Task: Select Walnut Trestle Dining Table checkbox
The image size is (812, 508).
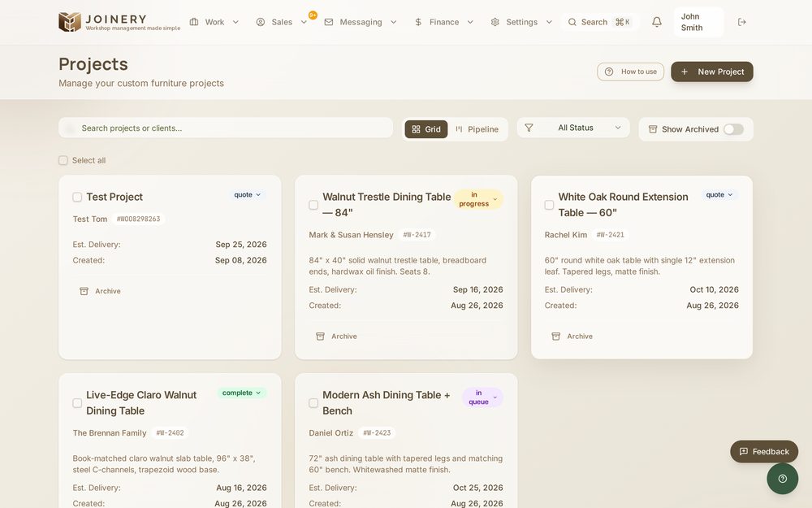Action: tap(313, 205)
